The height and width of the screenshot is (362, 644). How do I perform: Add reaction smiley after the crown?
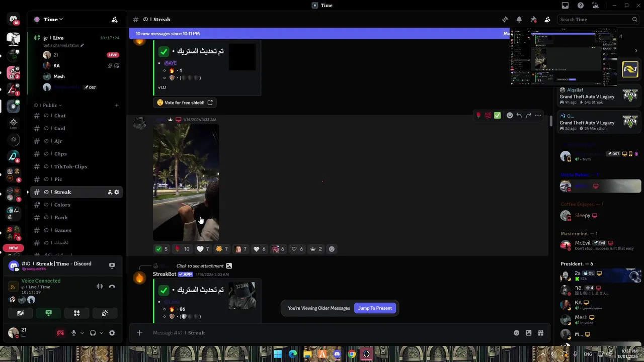click(x=332, y=249)
